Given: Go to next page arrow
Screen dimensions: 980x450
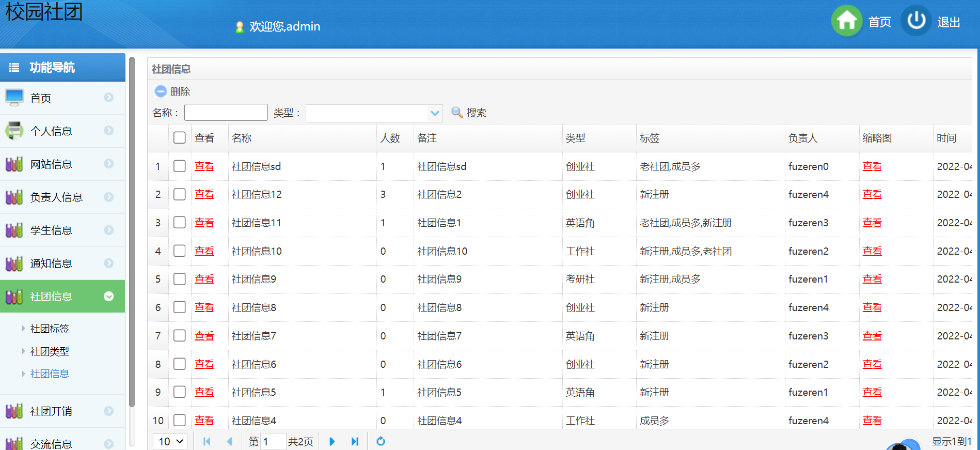Looking at the screenshot, I should coord(332,441).
